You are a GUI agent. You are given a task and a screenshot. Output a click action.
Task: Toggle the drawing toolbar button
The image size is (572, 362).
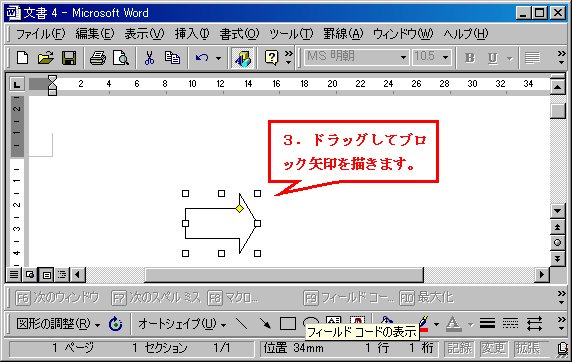[x=243, y=58]
